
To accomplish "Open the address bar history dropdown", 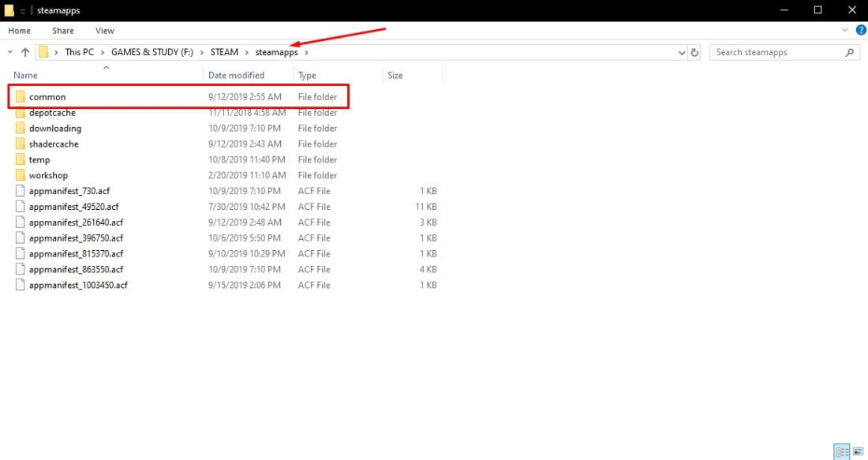I will 682,53.
